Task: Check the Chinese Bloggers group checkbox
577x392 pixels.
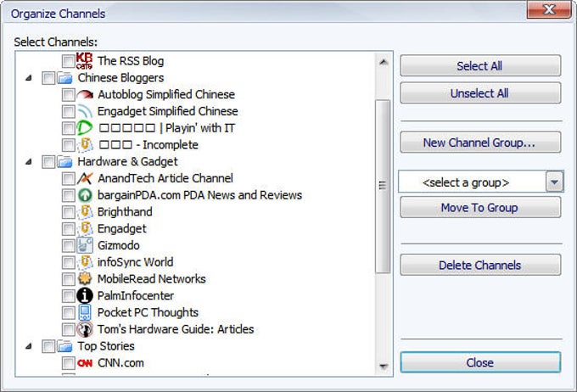Action: 48,78
